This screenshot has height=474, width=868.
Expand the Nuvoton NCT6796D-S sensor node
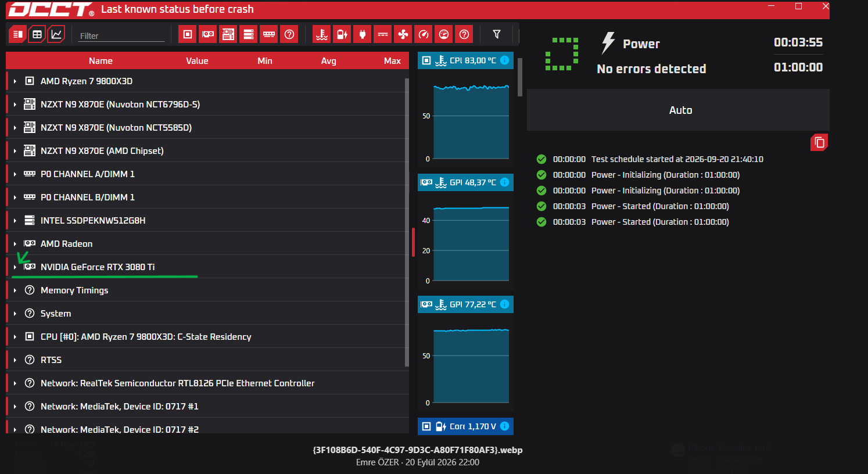tap(15, 105)
